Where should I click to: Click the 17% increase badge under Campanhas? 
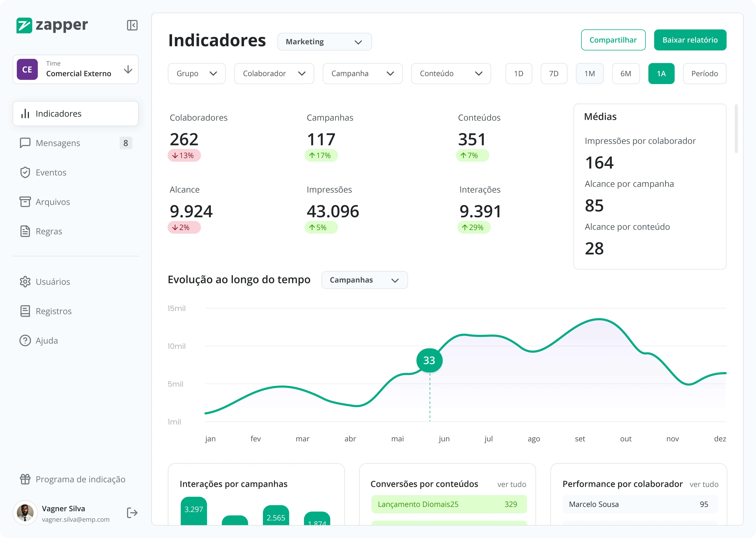[x=321, y=155]
